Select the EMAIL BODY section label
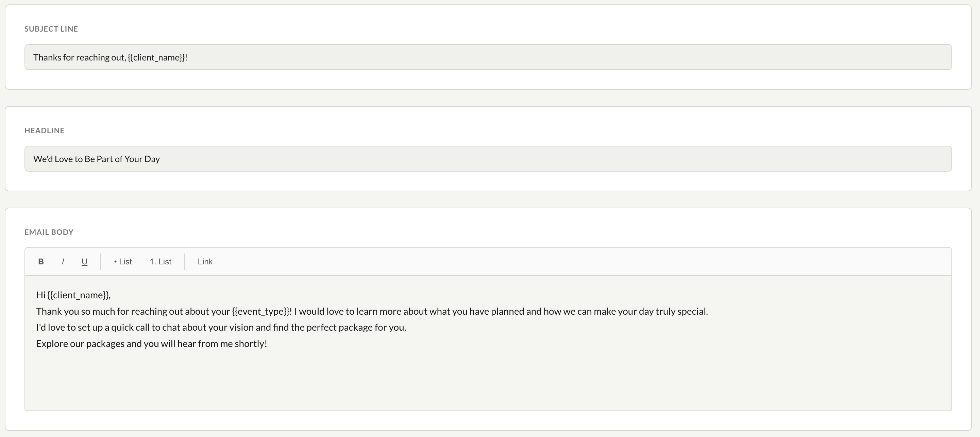This screenshot has width=980, height=437. 49,232
